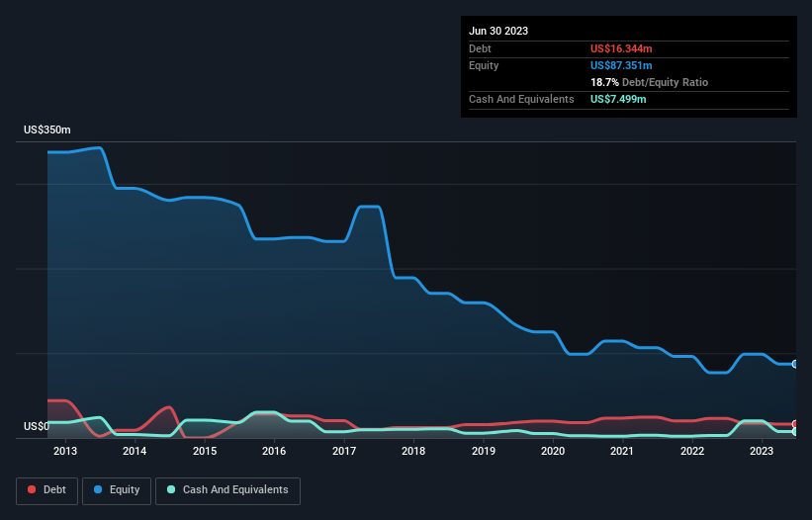Click the 2023 x-axis label
Image resolution: width=812 pixels, height=520 pixels.
click(x=762, y=451)
